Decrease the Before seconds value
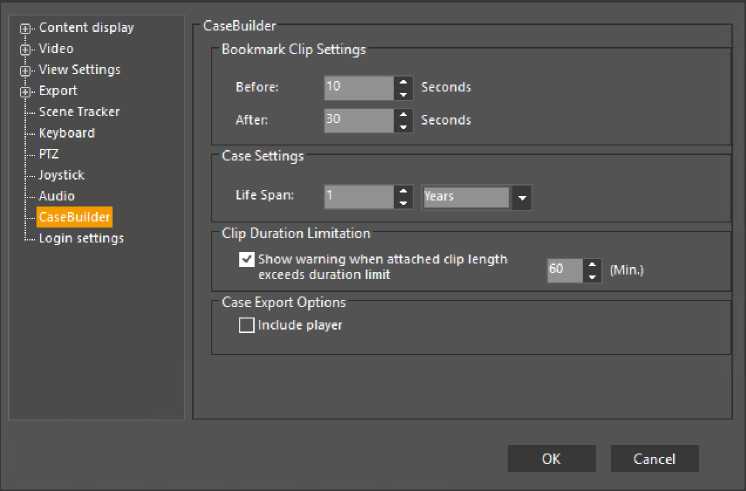The height and width of the screenshot is (491, 746). pos(403,94)
